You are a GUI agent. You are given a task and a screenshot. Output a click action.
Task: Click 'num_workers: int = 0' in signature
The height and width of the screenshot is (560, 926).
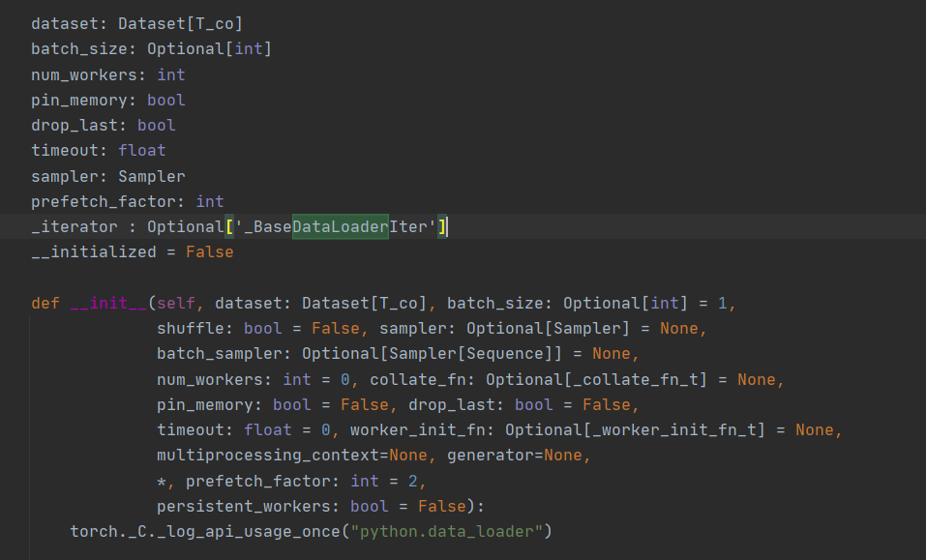tap(253, 379)
